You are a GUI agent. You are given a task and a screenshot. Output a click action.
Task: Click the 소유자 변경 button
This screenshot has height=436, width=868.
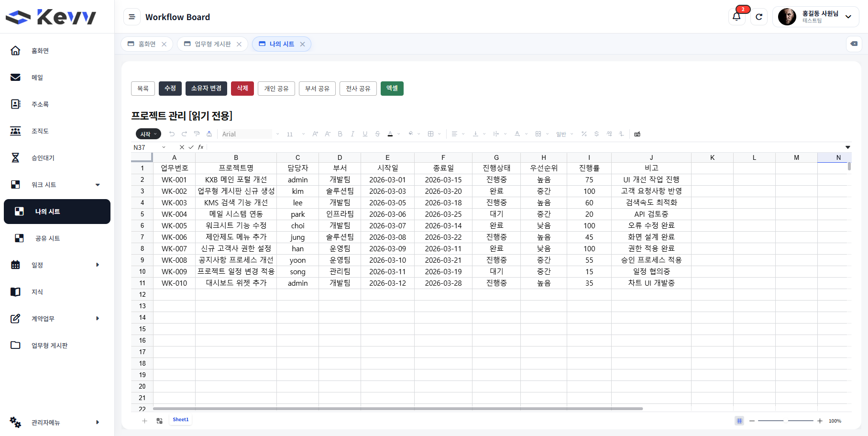(206, 89)
